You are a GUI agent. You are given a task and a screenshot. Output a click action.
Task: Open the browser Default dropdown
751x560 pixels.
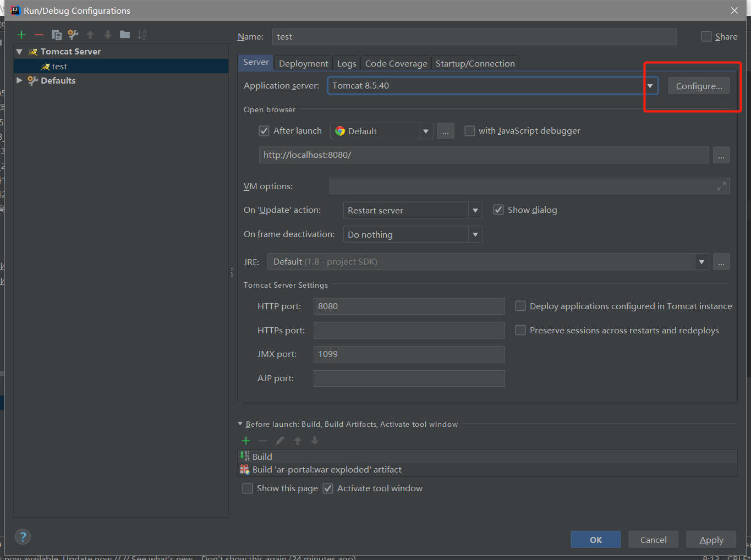(x=425, y=131)
